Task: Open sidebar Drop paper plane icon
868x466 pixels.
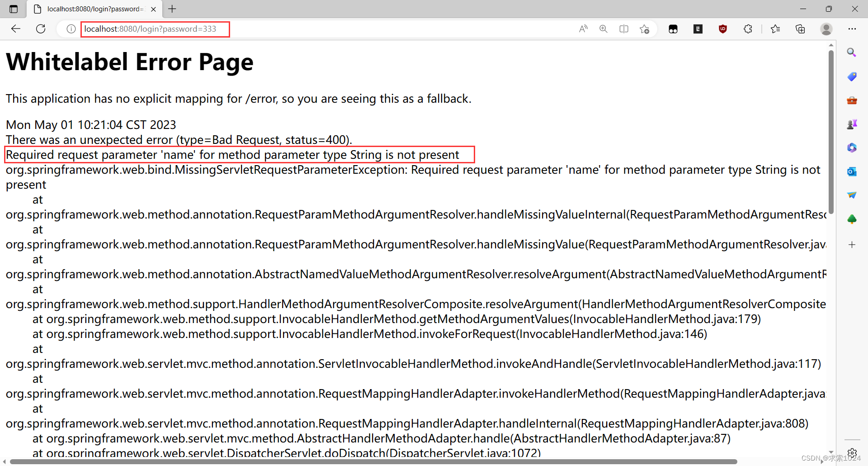Action: coord(852,195)
